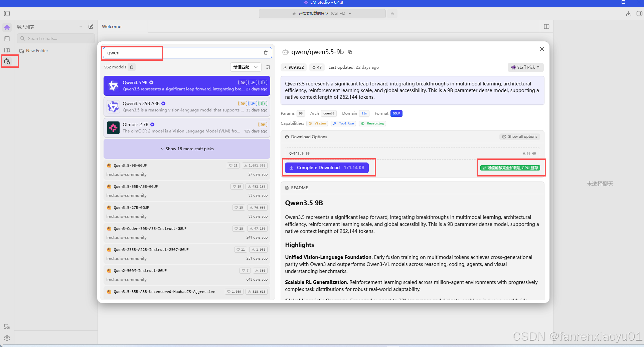644x347 pixels.
Task: Click the eject model icon
Action: (392, 14)
